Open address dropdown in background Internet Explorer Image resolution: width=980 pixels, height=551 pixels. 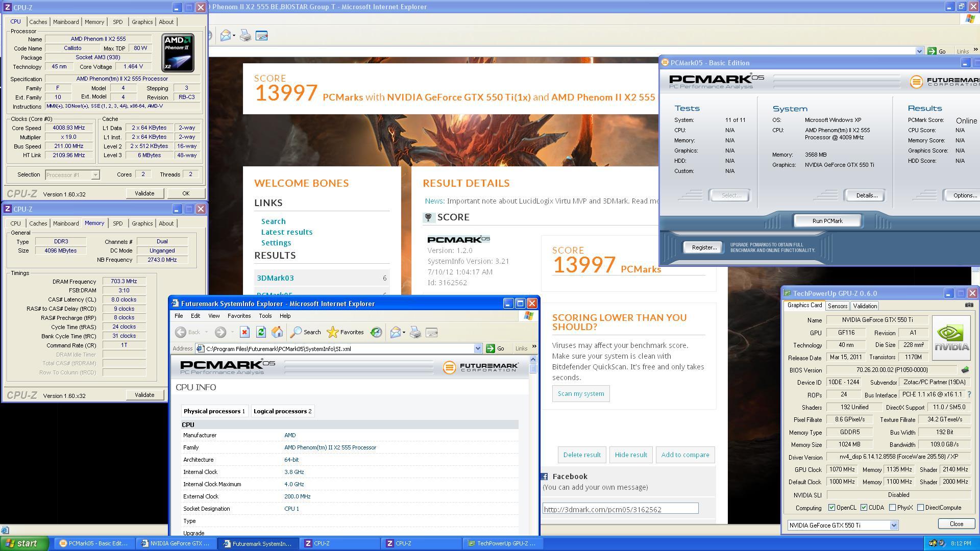pyautogui.click(x=919, y=51)
